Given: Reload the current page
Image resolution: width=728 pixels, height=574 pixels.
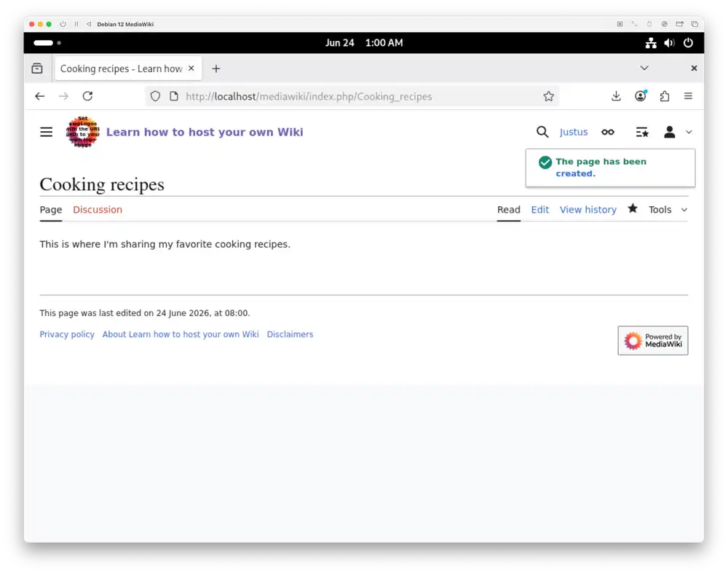Looking at the screenshot, I should tap(88, 96).
